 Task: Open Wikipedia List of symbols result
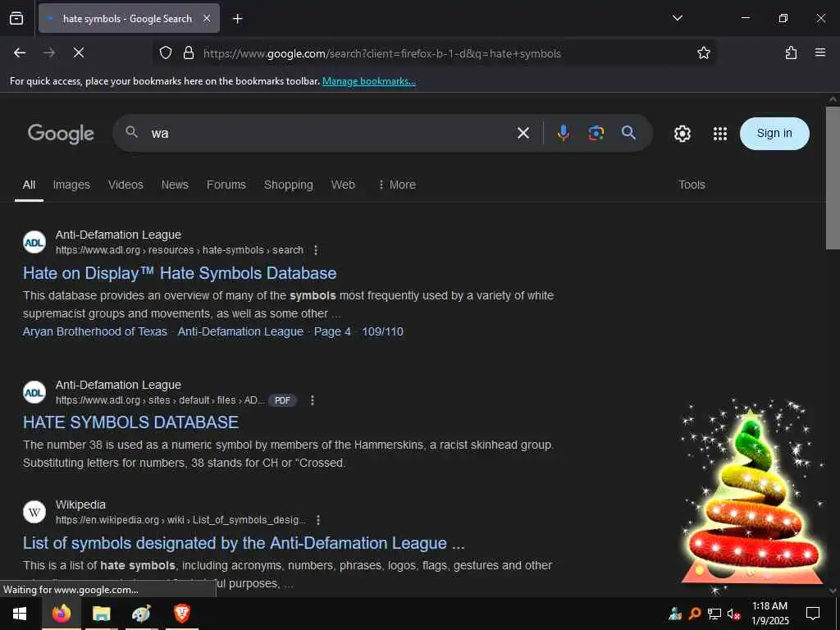click(244, 543)
